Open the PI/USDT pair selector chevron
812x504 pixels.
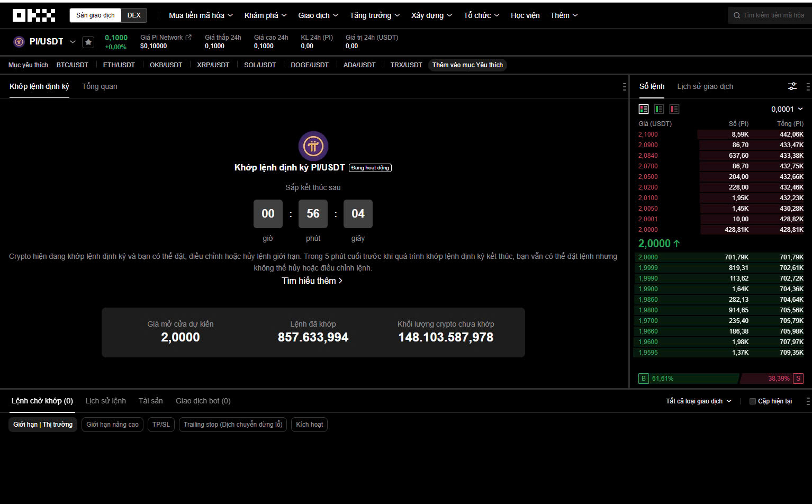(73, 41)
